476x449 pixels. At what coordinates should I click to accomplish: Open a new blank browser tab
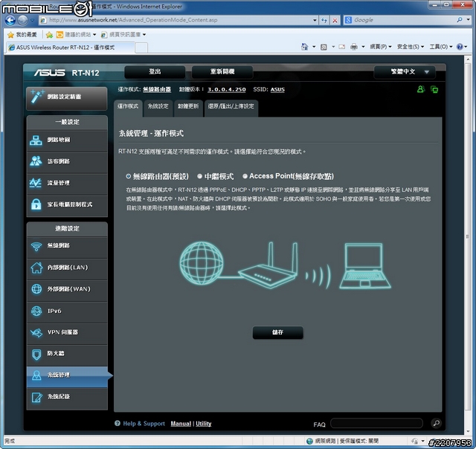[141, 48]
